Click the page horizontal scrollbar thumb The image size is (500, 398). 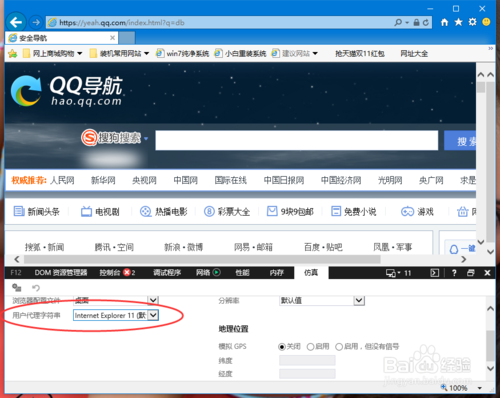coord(202,259)
